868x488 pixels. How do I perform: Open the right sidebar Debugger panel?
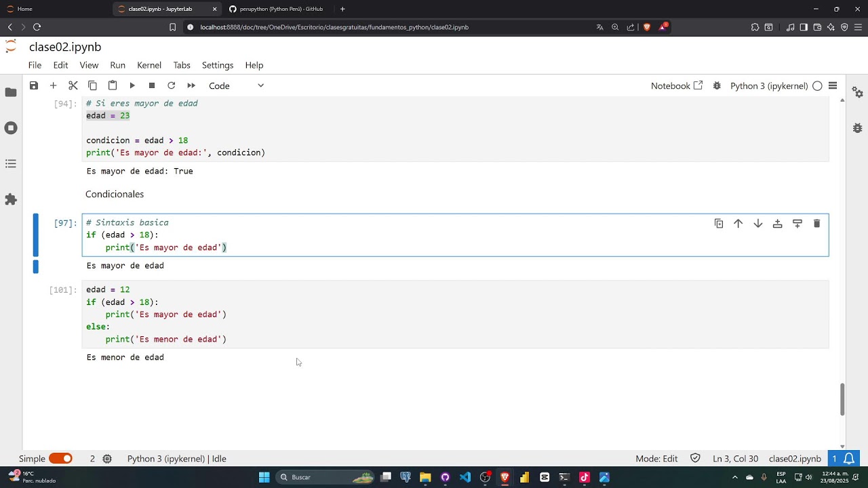[858, 128]
